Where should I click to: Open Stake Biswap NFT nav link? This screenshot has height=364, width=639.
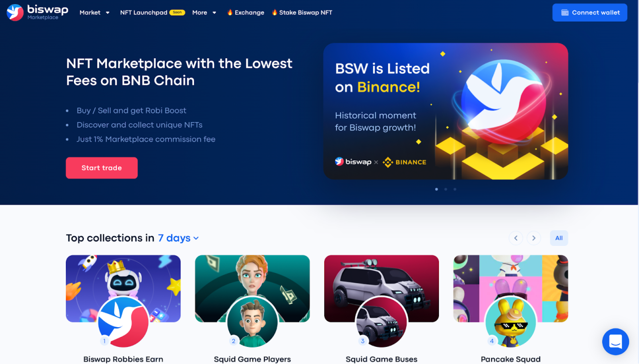tap(302, 13)
